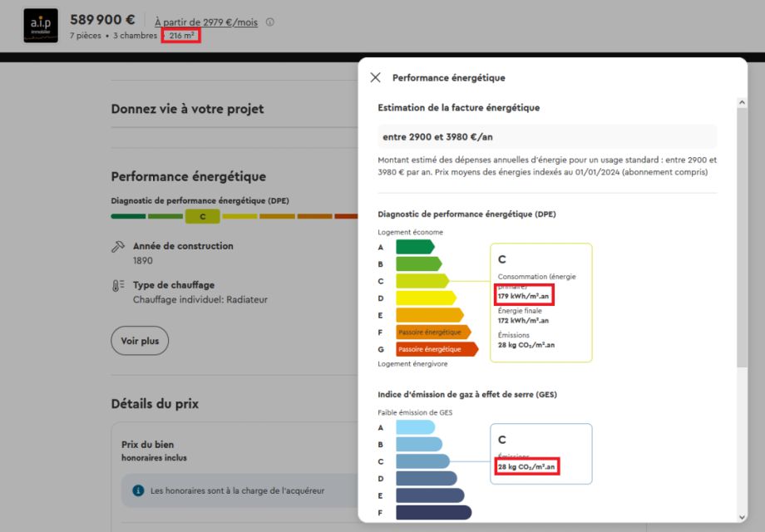This screenshot has width=765, height=532.
Task: Click the DPE class F 'Passoire énergétique' bar
Action: pos(433,332)
